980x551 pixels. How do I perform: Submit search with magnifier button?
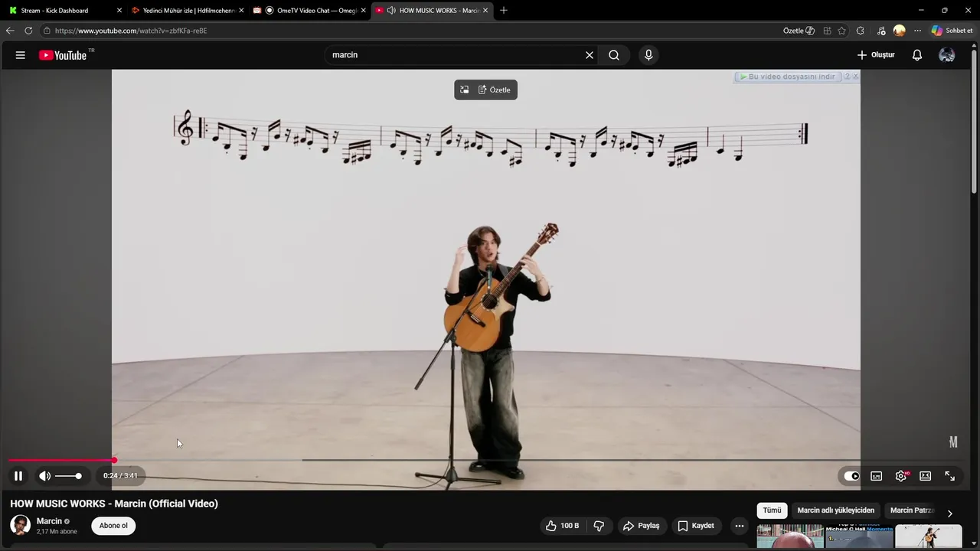(x=614, y=55)
